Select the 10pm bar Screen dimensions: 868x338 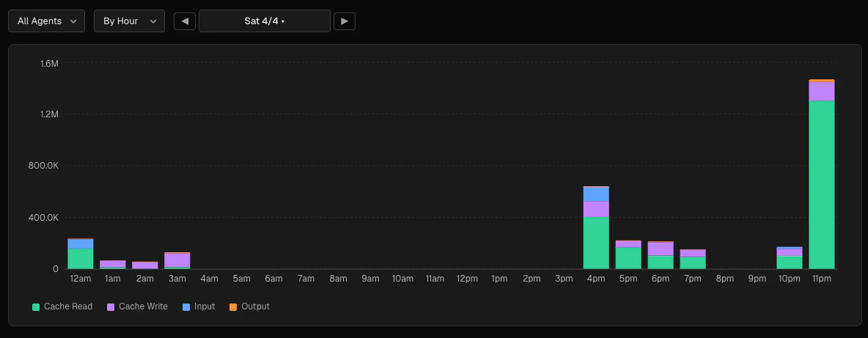(x=790, y=258)
